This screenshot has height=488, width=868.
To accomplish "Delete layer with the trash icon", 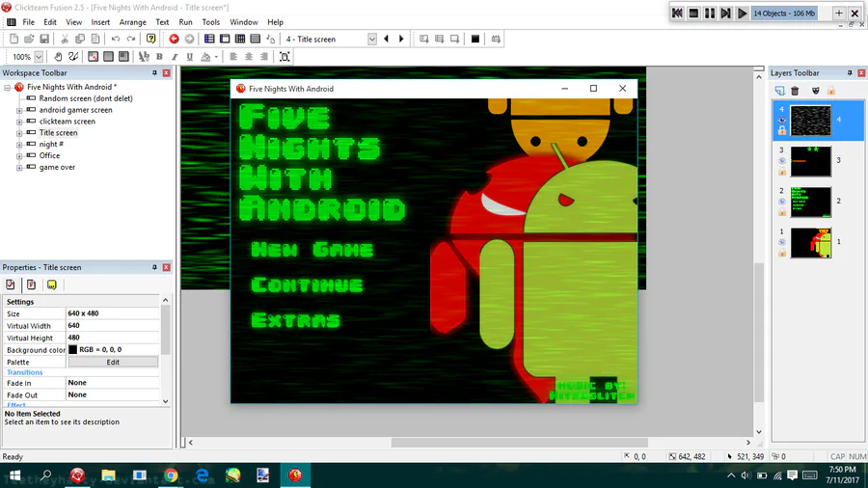I will [x=795, y=91].
